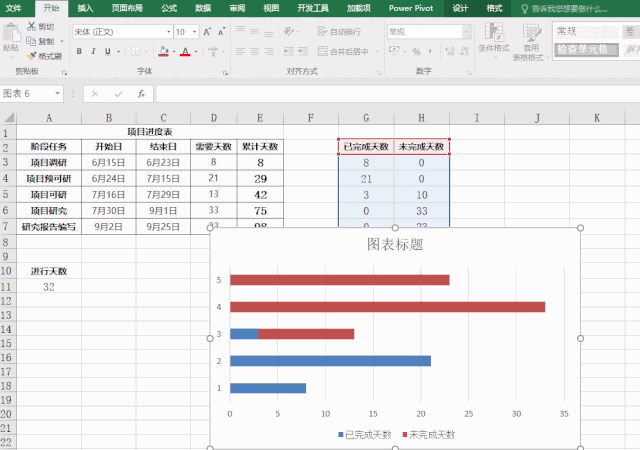Open the font color dropdown arrow
Image resolution: width=640 pixels, height=450 pixels.
[196, 51]
